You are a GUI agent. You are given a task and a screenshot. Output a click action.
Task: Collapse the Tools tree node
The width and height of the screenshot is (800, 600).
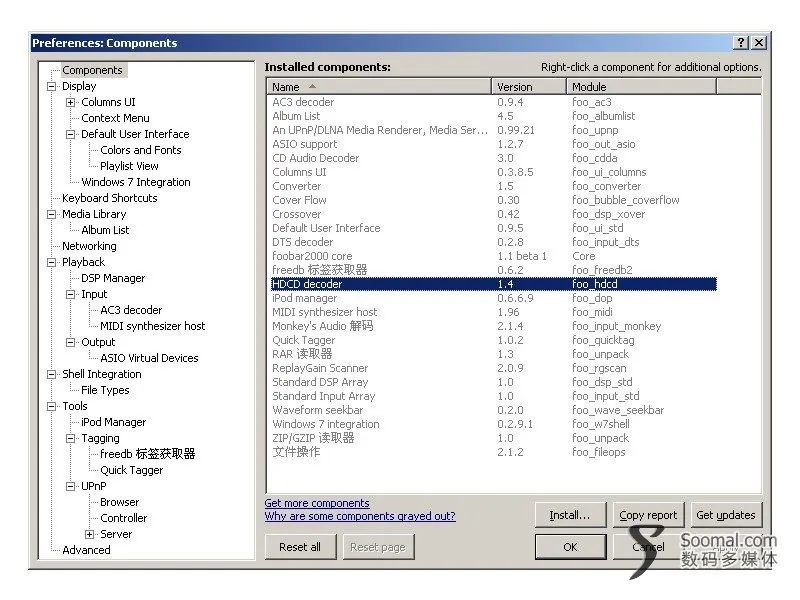point(52,406)
